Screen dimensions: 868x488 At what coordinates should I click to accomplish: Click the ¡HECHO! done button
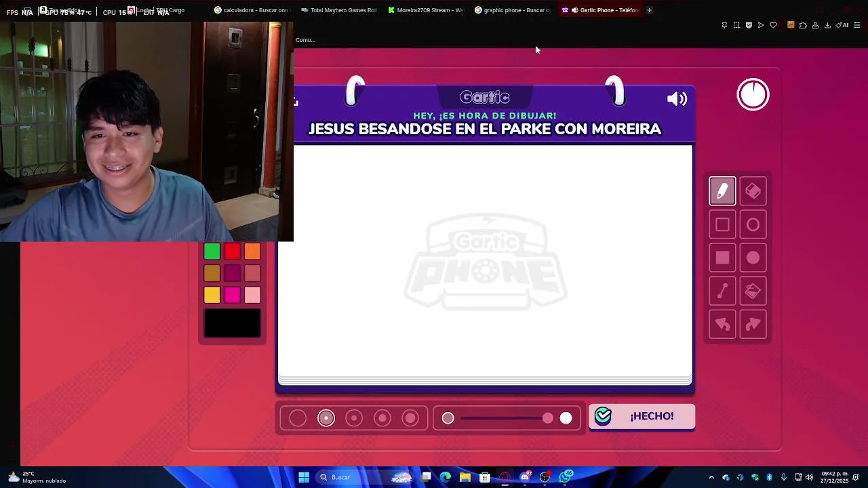coord(642,416)
